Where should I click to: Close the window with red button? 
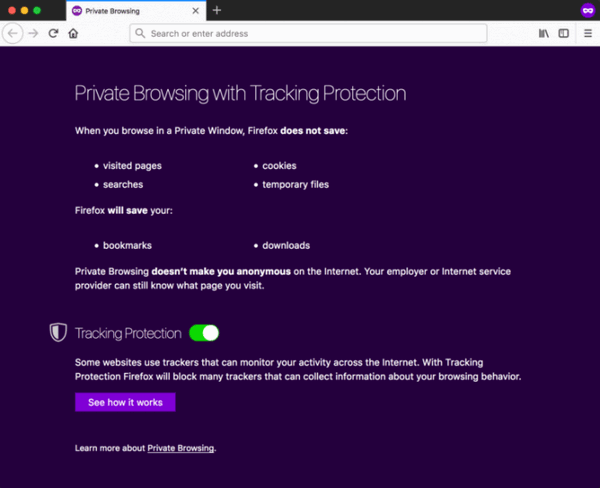(11, 10)
